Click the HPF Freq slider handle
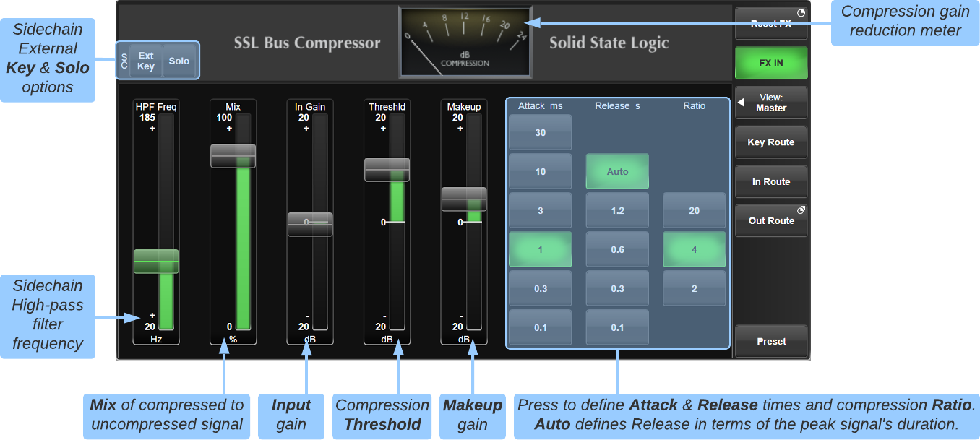The image size is (980, 440). click(x=156, y=261)
